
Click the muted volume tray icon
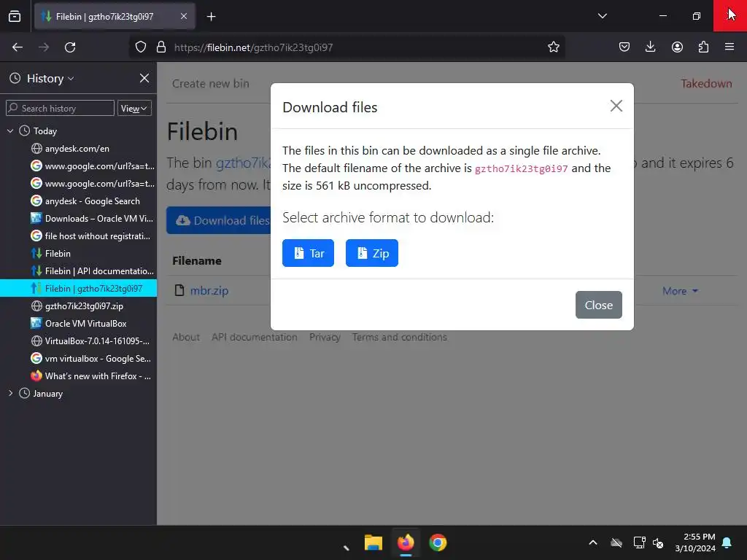(x=658, y=542)
